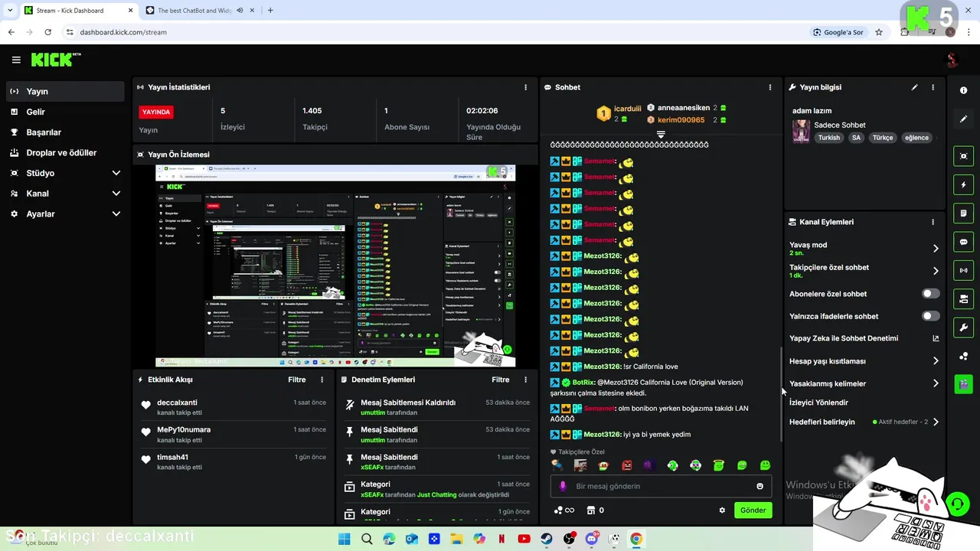The width and height of the screenshot is (980, 551).
Task: Toggle the lightning bolt widget icon in right sidebar
Action: (x=963, y=184)
